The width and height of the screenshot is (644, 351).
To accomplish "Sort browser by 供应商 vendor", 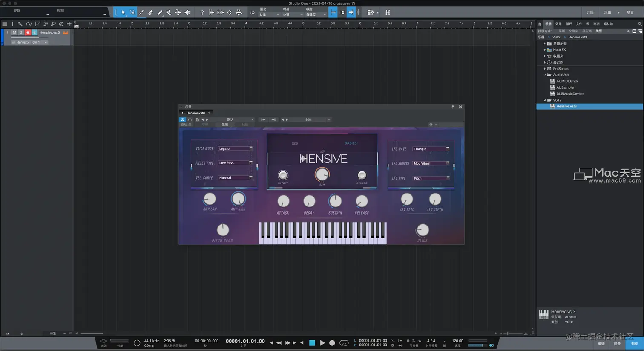I will [587, 31].
